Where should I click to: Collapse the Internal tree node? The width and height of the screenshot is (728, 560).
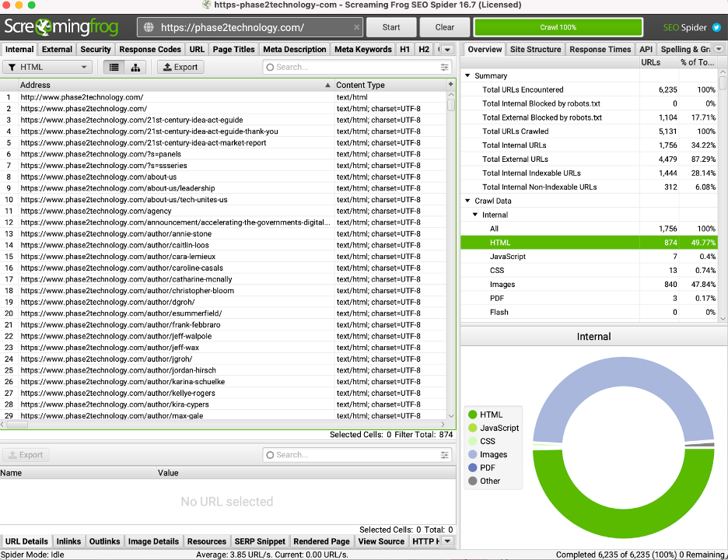click(x=475, y=215)
